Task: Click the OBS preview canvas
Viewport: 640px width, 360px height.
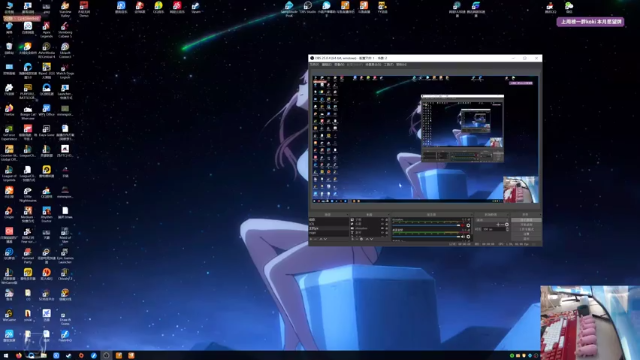Action: pos(425,139)
